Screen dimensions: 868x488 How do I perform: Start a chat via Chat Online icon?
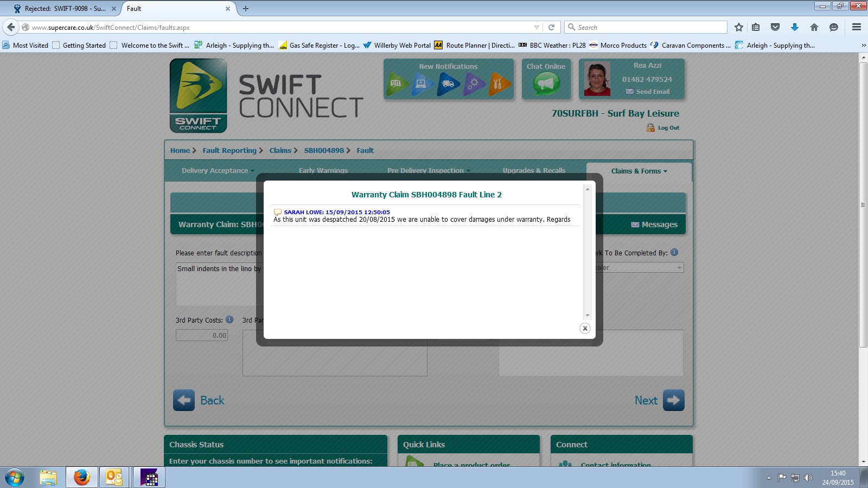pyautogui.click(x=546, y=83)
